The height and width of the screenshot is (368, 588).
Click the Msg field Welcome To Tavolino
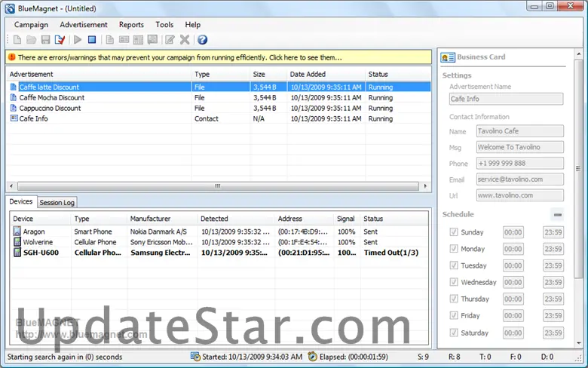520,147
